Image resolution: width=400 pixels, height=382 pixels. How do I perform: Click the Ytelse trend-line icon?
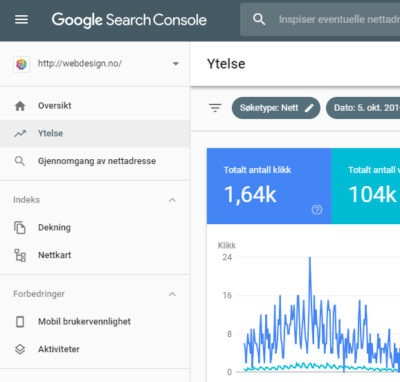[20, 133]
